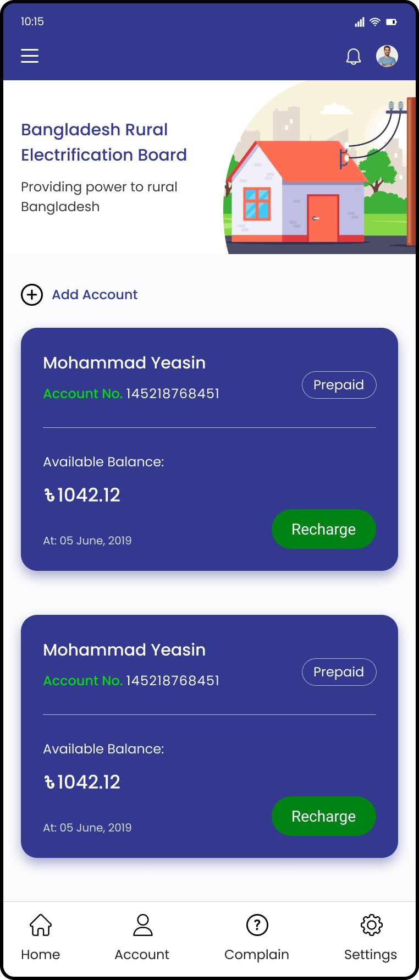419x980 pixels.
Task: Click the Bangladesh Rural Electrification Board title
Action: [104, 142]
